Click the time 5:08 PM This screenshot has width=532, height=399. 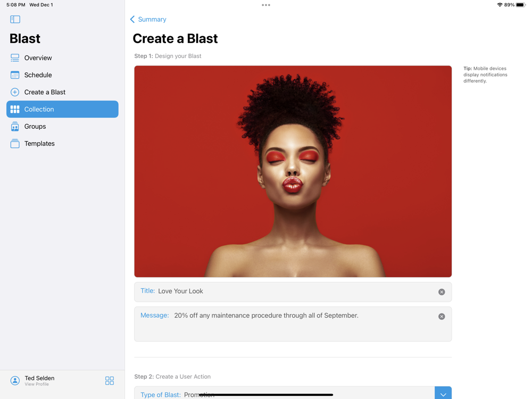tap(15, 5)
